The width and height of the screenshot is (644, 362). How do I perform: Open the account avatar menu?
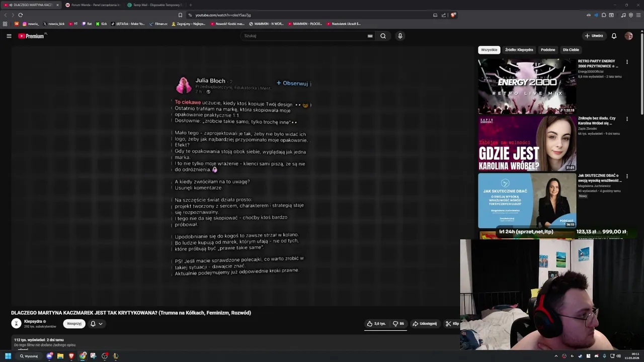pyautogui.click(x=628, y=36)
